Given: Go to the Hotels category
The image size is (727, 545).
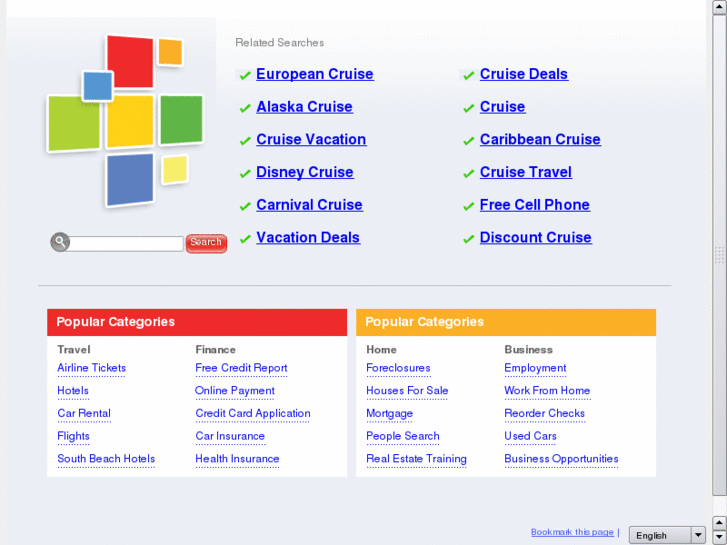Looking at the screenshot, I should click(73, 391).
